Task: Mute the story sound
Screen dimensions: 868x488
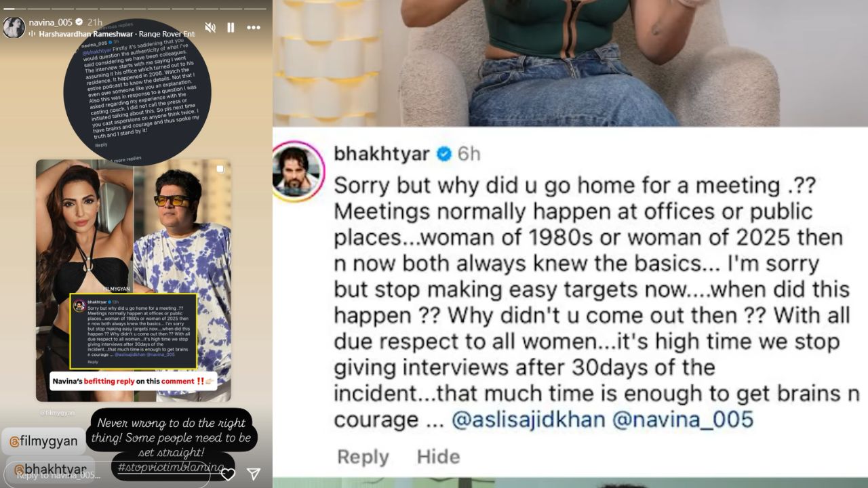Action: [210, 28]
